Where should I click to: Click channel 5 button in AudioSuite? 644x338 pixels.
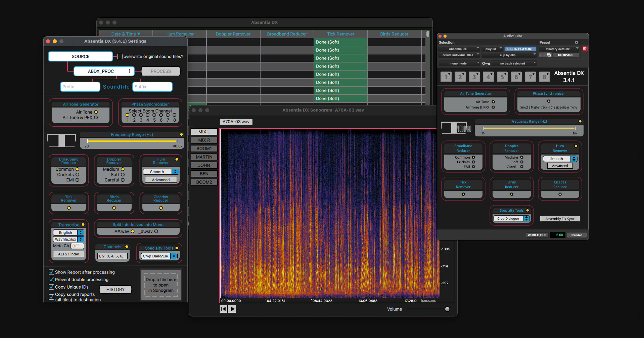pyautogui.click(x=502, y=77)
